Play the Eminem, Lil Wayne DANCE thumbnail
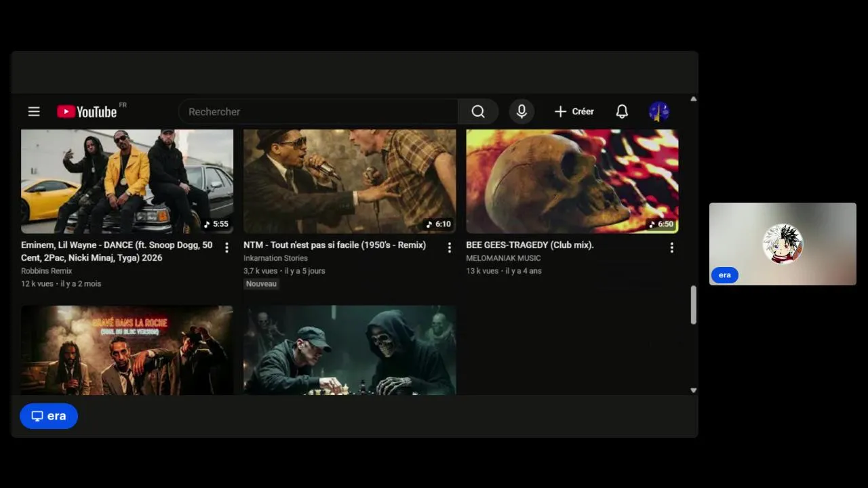 pyautogui.click(x=127, y=181)
